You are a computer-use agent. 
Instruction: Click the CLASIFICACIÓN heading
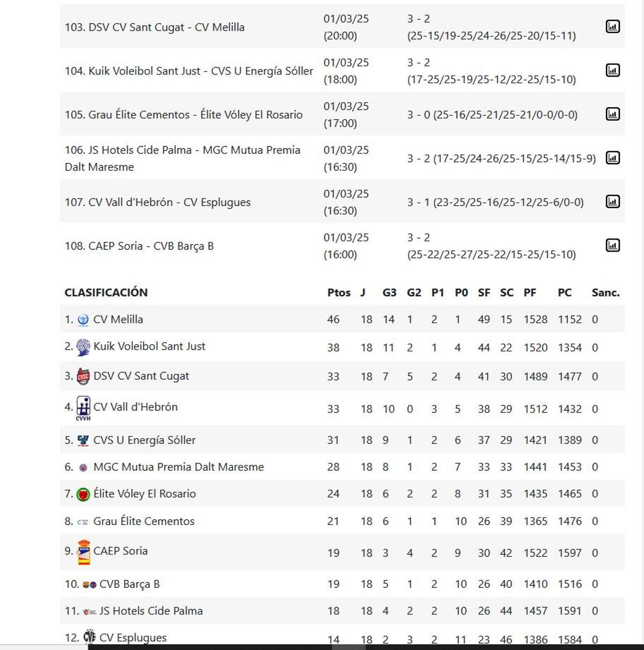click(106, 293)
